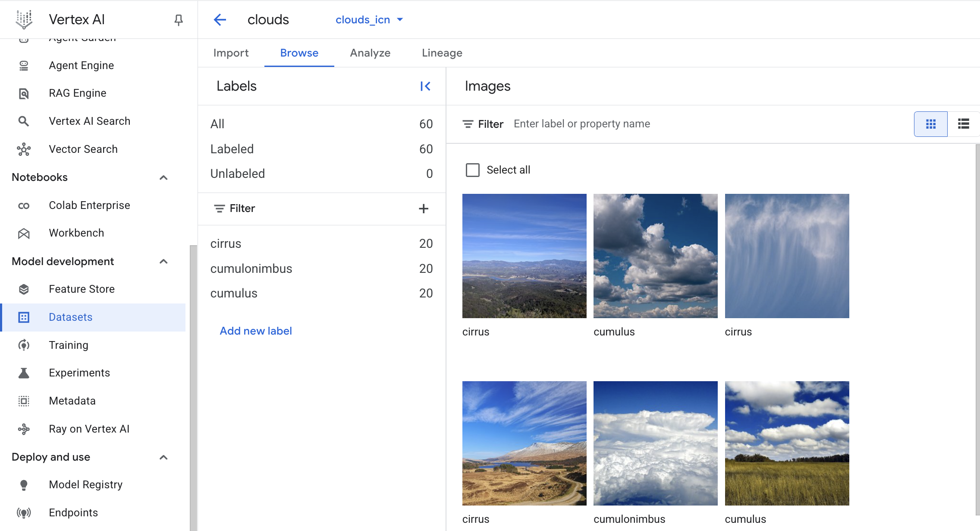Click the sidebar vertical scrollbar
The width and height of the screenshot is (980, 531).
click(x=193, y=387)
